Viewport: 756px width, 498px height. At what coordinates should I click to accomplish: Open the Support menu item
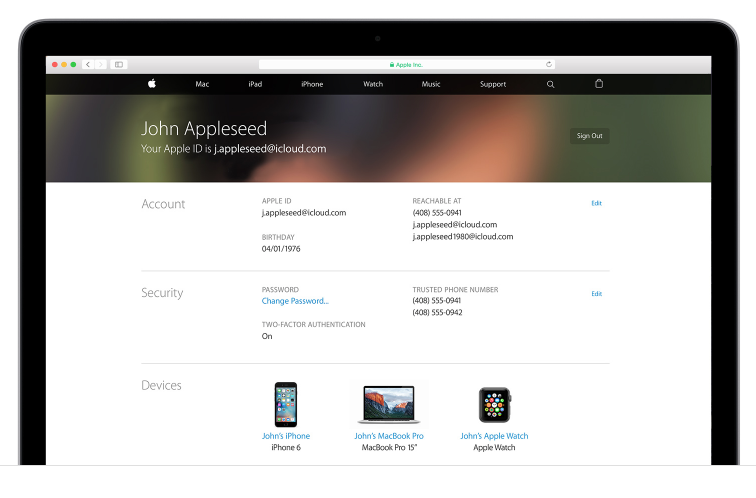pyautogui.click(x=493, y=84)
